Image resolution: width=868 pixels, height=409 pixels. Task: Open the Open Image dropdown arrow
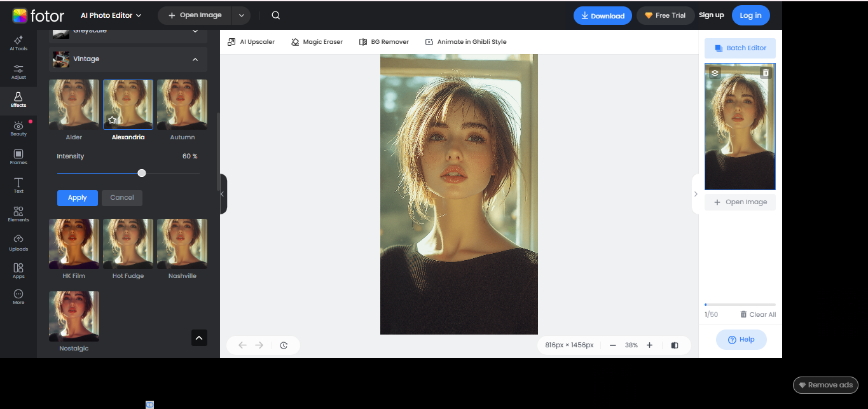[240, 15]
